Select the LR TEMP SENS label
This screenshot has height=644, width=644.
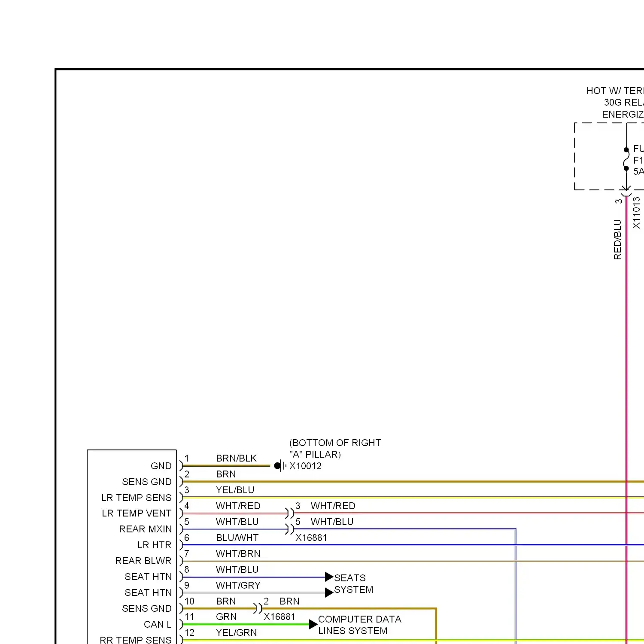click(x=137, y=498)
